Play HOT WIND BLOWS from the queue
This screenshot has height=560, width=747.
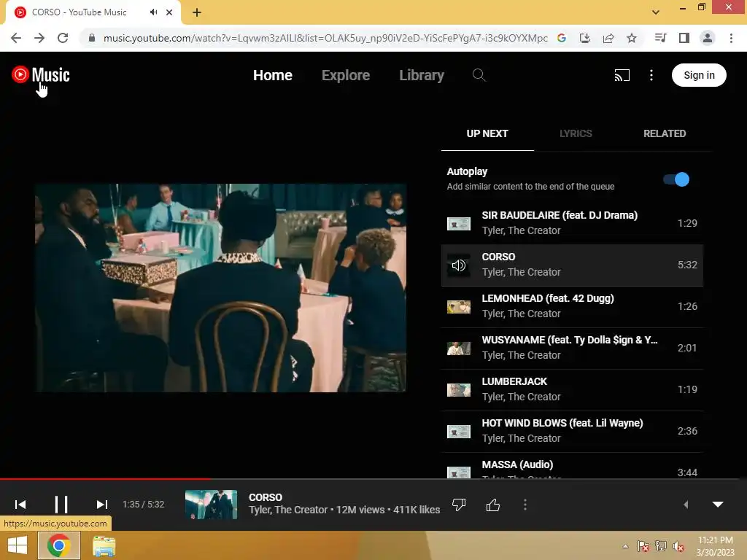click(x=572, y=431)
